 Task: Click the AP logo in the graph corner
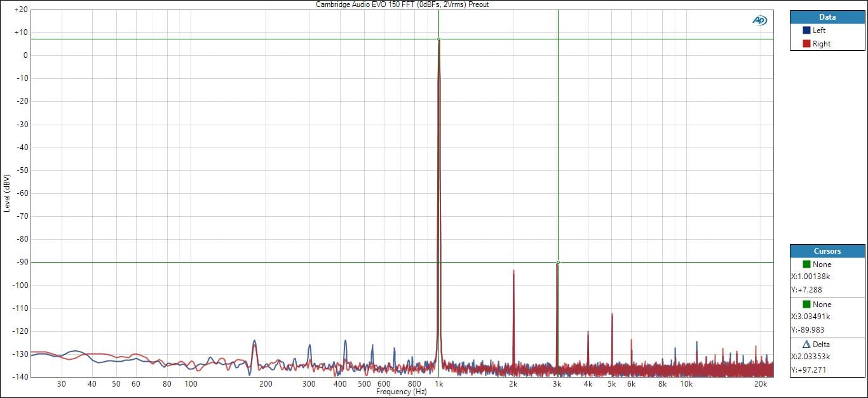(x=759, y=20)
